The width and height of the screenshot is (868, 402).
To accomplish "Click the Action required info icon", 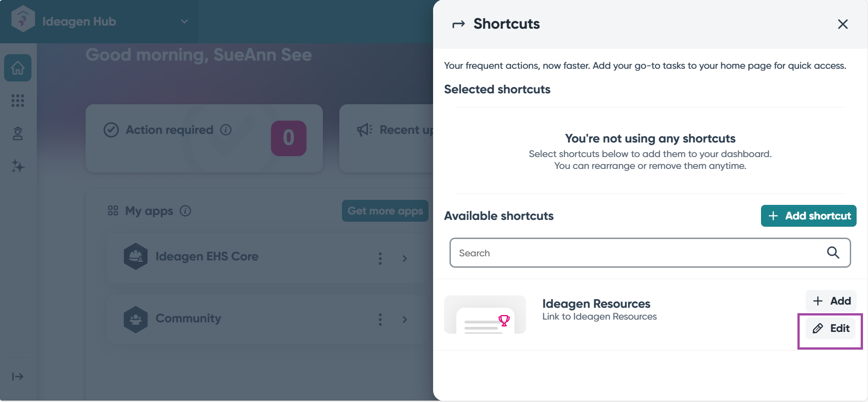I will pyautogui.click(x=226, y=130).
